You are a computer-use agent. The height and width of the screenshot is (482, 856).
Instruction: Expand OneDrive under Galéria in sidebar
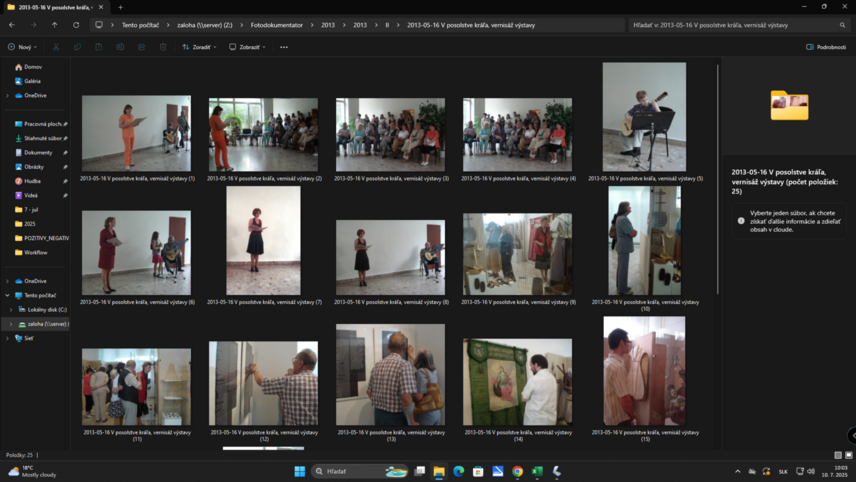pos(7,96)
